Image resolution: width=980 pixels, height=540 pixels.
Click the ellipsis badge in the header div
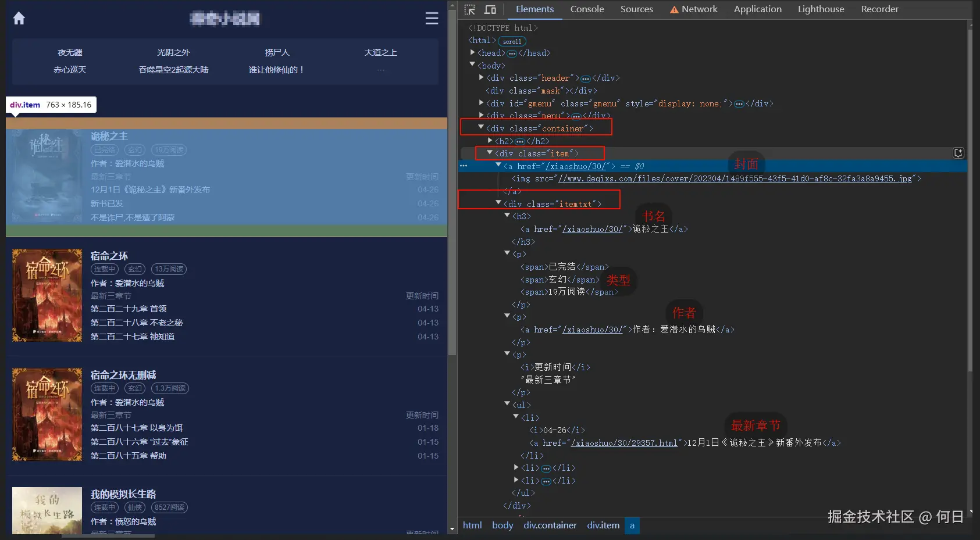pyautogui.click(x=586, y=78)
